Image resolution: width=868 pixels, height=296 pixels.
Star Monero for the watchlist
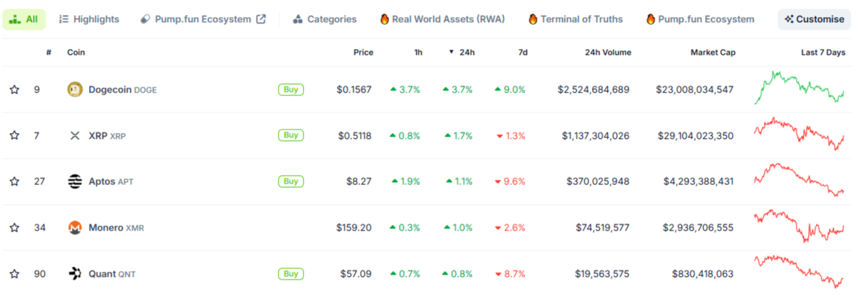tap(14, 228)
